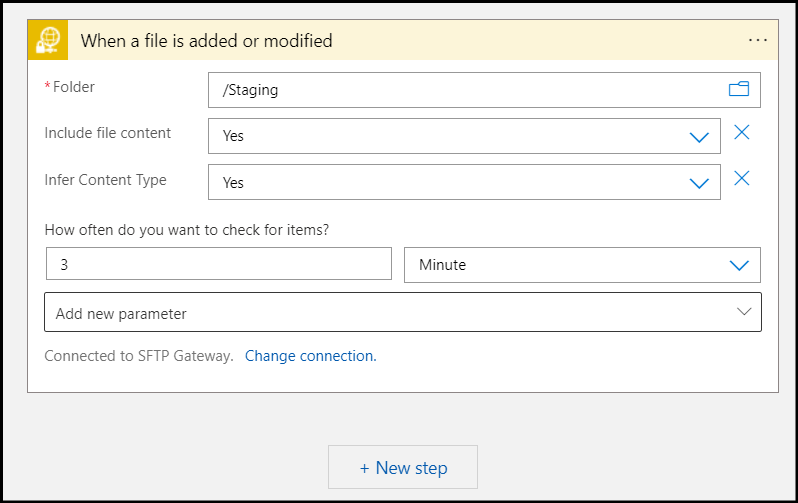Click the plus sign on New step
The width and height of the screenshot is (798, 503).
point(364,468)
